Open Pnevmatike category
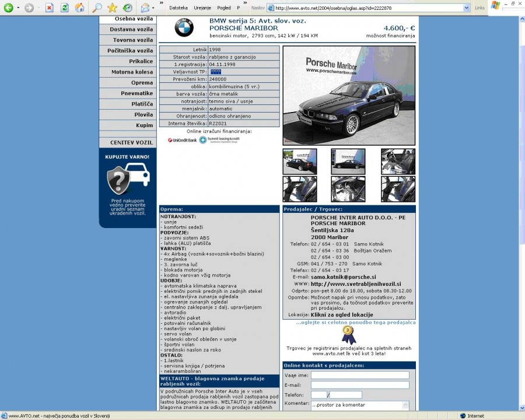The image size is (525, 420). pos(128,93)
